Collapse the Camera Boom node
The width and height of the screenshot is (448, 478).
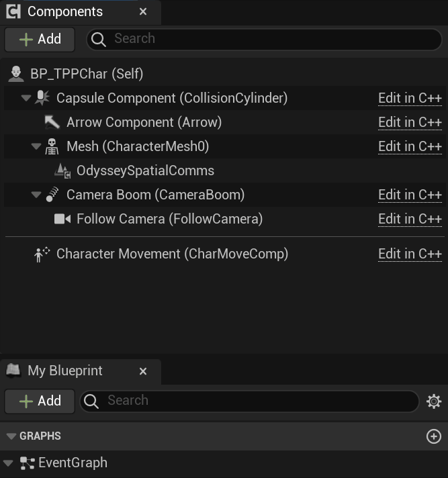point(36,195)
